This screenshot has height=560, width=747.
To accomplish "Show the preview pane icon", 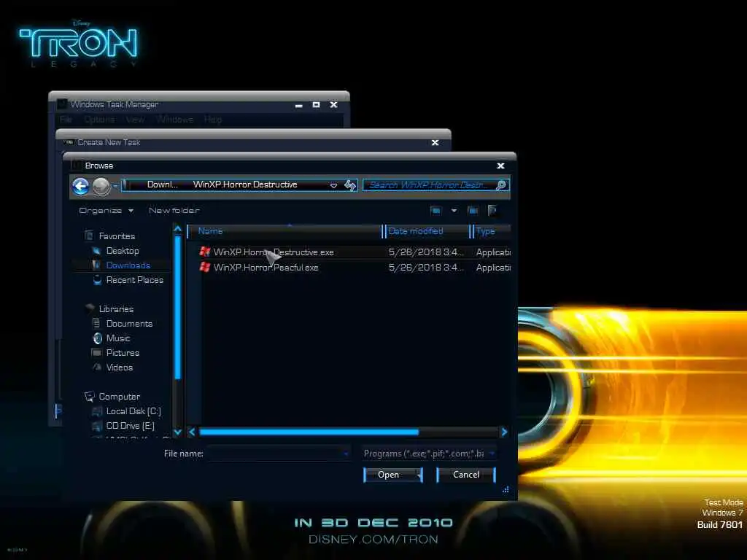I will point(473,211).
